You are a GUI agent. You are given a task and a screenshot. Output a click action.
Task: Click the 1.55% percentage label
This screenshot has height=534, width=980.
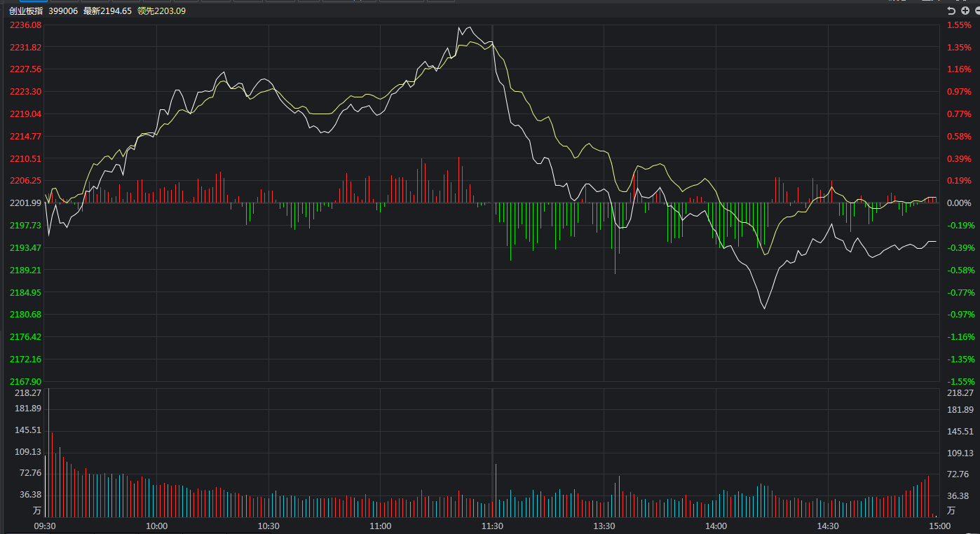click(960, 25)
